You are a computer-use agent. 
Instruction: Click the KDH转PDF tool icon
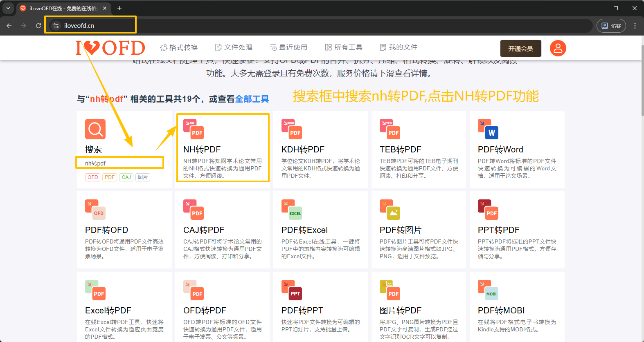click(x=292, y=129)
